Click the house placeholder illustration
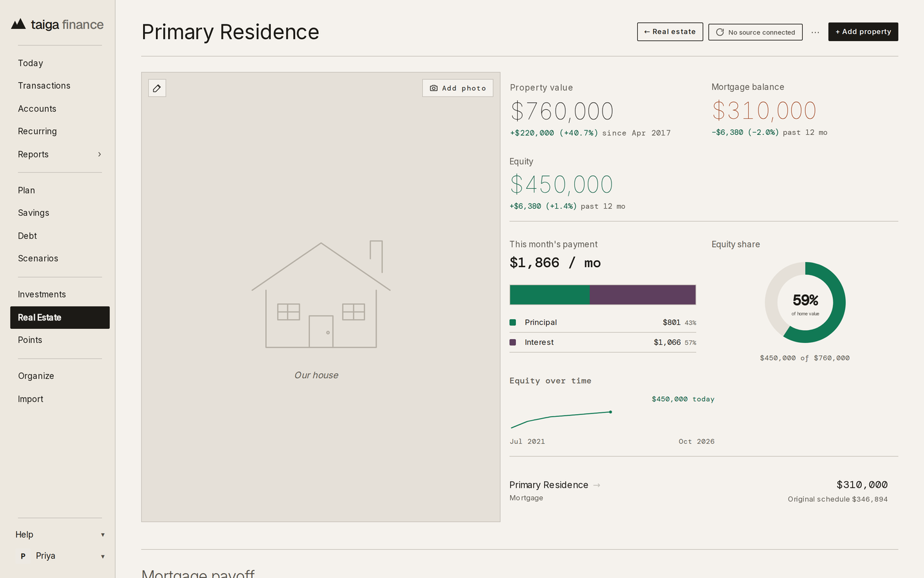The height and width of the screenshot is (578, 924). (321, 294)
